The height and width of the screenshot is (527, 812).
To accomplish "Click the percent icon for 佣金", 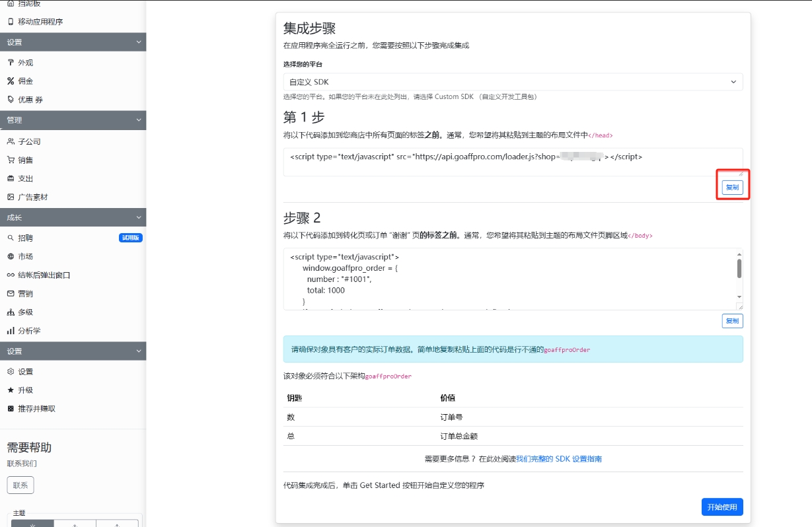I will pos(11,81).
